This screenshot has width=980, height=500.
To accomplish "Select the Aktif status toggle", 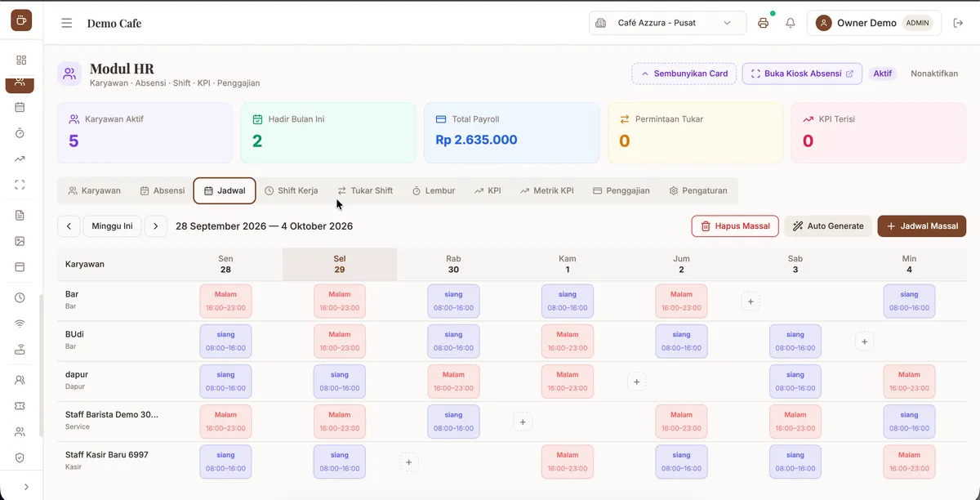I will point(883,74).
